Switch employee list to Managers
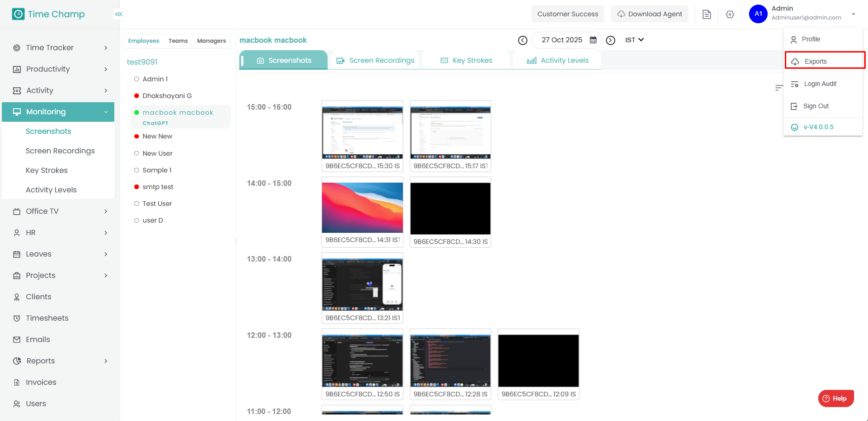Viewport: 868px width, 421px height. (x=211, y=41)
